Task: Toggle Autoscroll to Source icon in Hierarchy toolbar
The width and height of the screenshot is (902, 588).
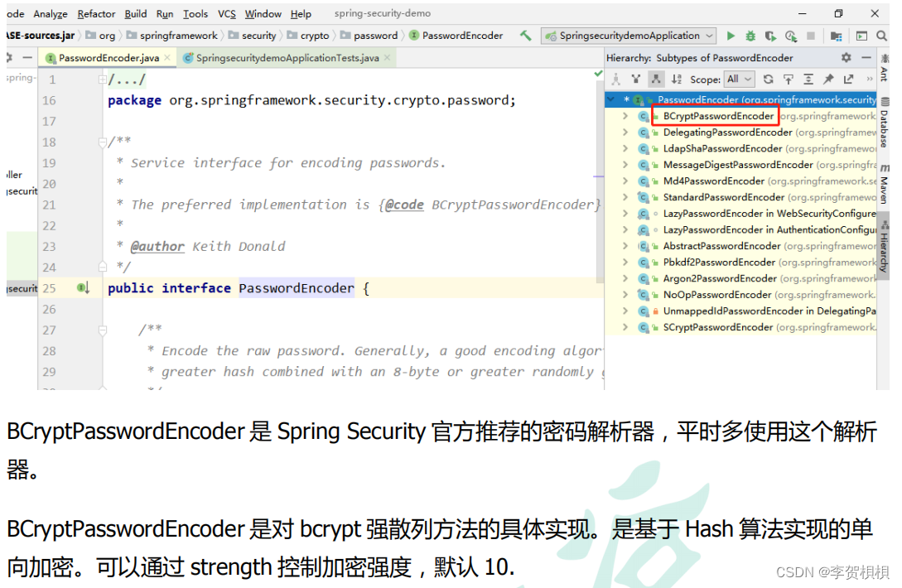Action: pyautogui.click(x=788, y=80)
